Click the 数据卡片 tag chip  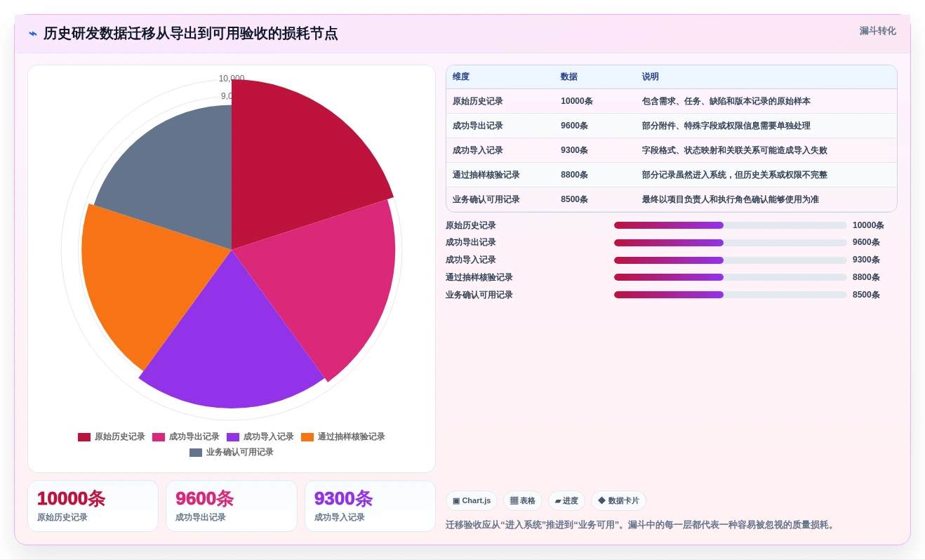pyautogui.click(x=618, y=500)
